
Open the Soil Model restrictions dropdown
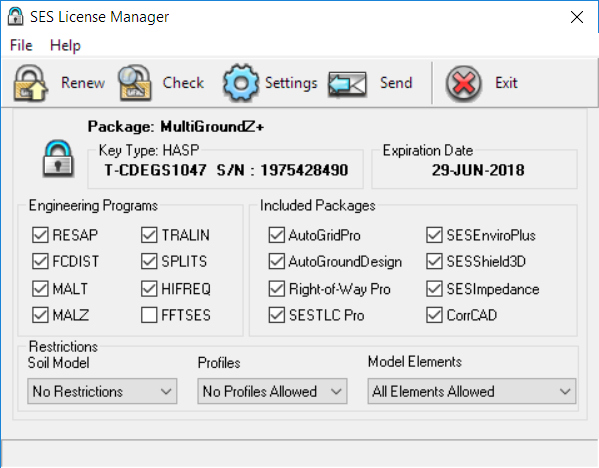(102, 391)
